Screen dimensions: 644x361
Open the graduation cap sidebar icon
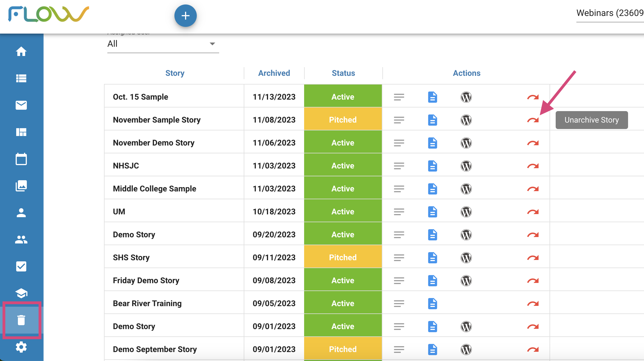(x=21, y=293)
